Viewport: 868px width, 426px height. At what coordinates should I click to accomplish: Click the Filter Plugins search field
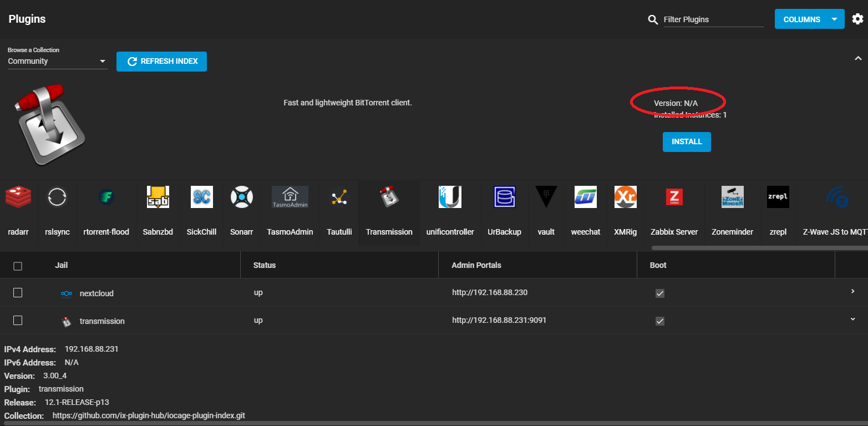click(713, 19)
